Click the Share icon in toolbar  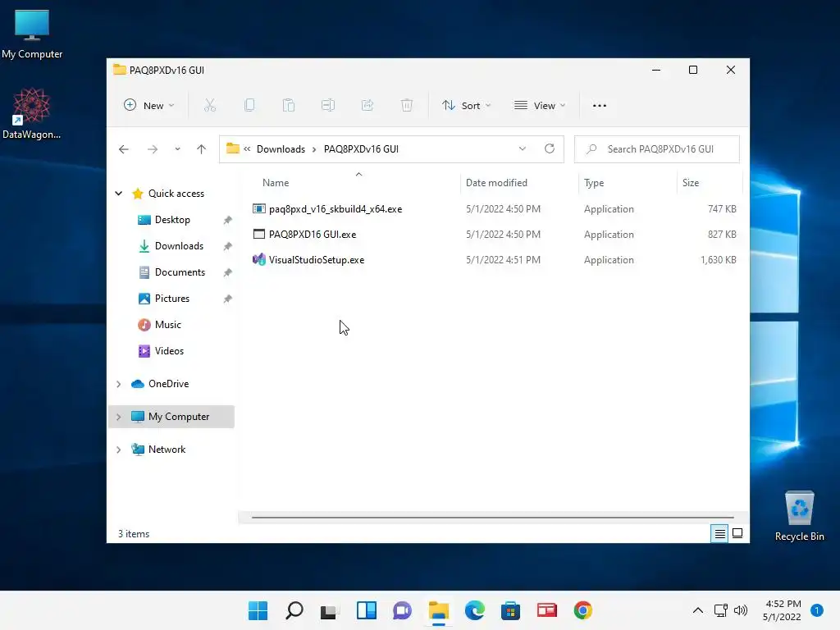pos(367,106)
